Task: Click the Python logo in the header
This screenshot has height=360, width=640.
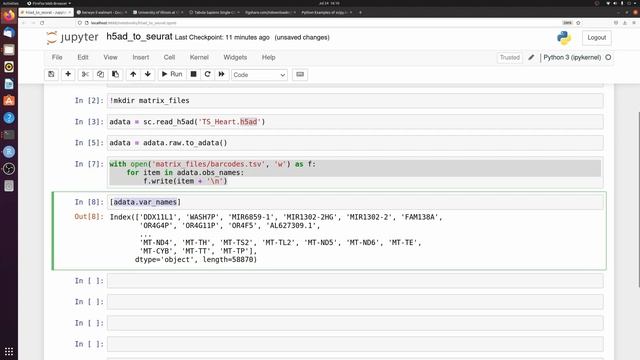Action: tap(564, 38)
